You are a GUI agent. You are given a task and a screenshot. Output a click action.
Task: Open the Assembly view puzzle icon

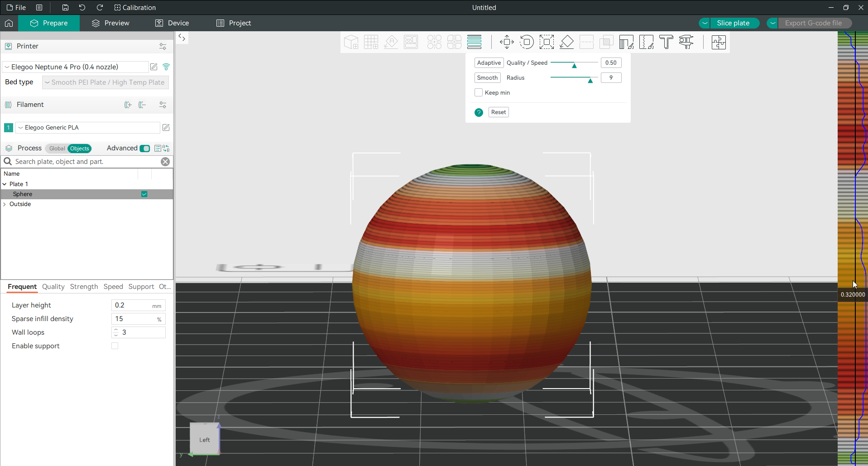pyautogui.click(x=719, y=42)
